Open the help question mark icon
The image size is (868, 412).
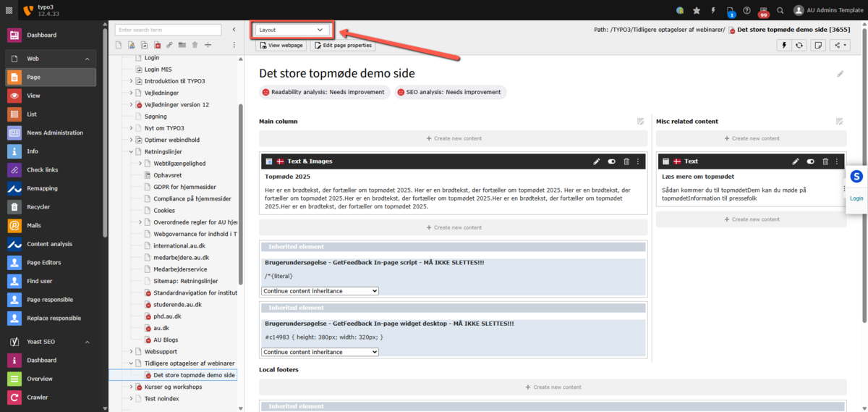[746, 10]
